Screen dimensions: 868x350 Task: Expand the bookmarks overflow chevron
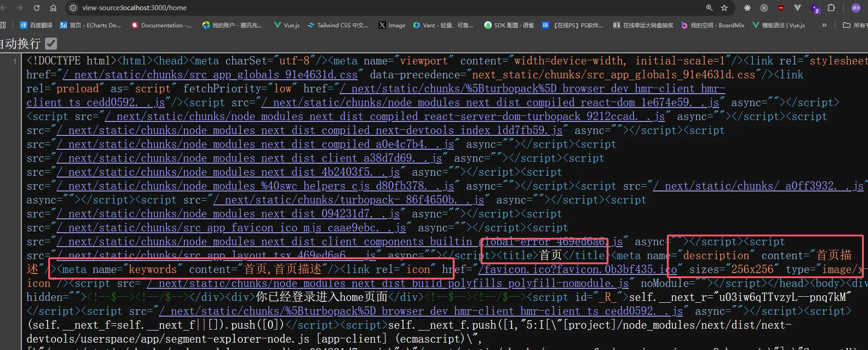[824, 25]
